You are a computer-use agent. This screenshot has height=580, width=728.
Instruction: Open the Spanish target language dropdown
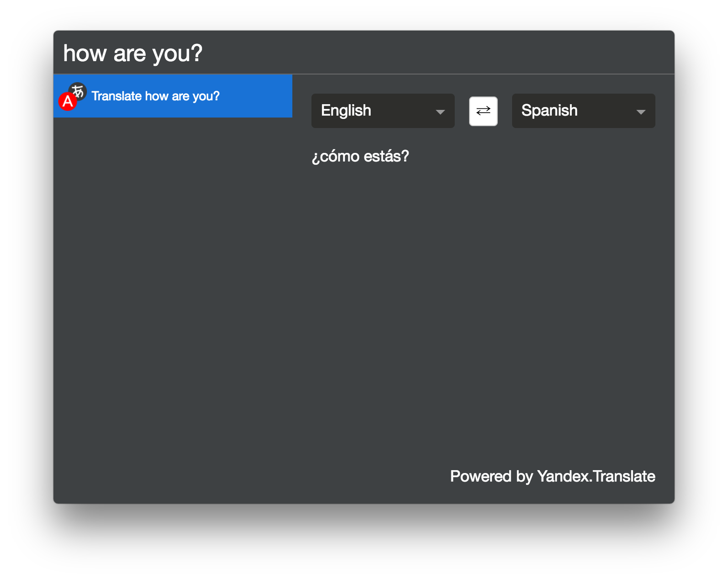pos(583,111)
